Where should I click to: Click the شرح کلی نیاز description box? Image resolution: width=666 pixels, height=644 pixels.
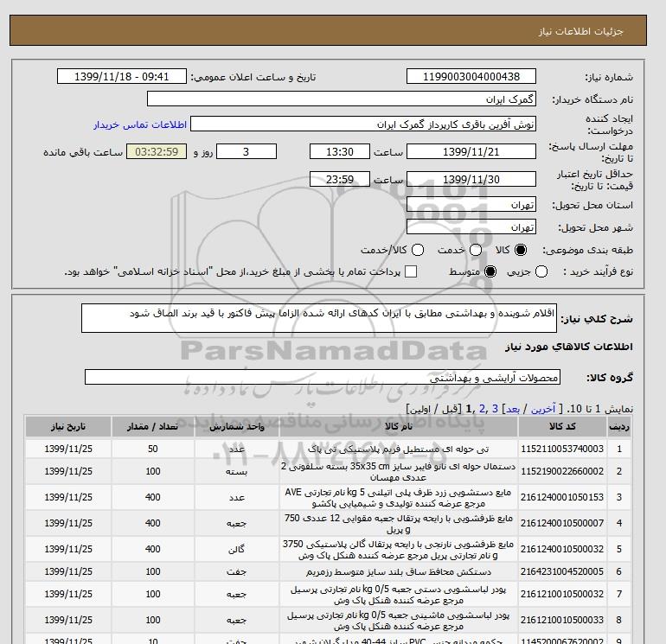pyautogui.click(x=319, y=318)
